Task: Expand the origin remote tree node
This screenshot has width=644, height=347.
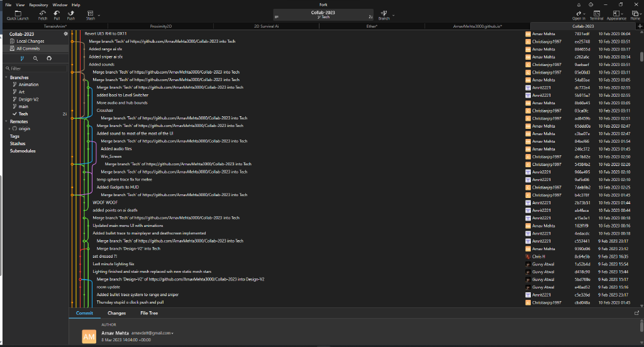Action: pyautogui.click(x=9, y=128)
